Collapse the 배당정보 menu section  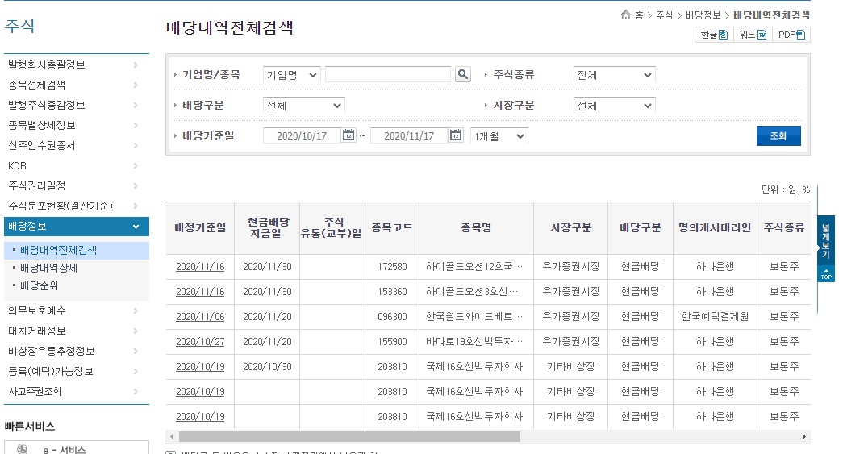click(136, 227)
